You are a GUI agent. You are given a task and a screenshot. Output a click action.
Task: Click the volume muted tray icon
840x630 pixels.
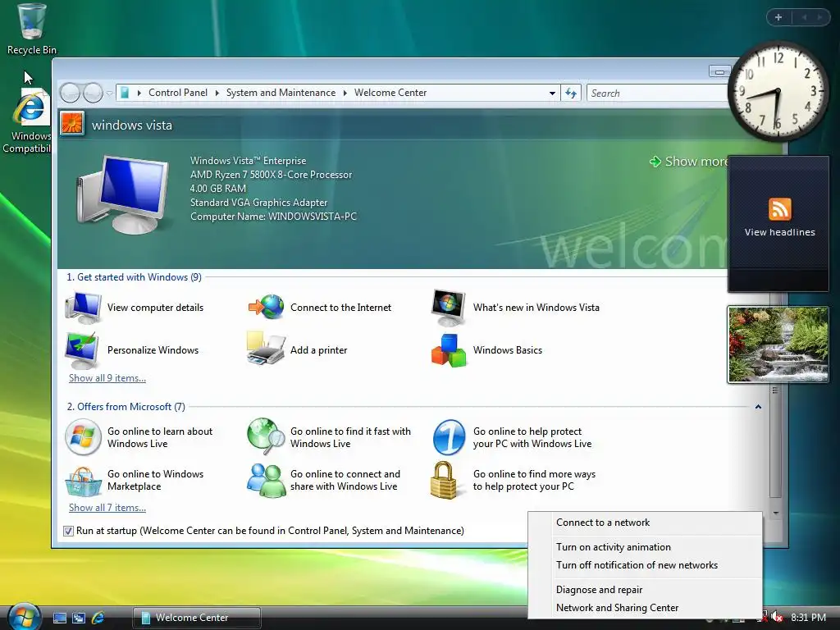coord(777,618)
